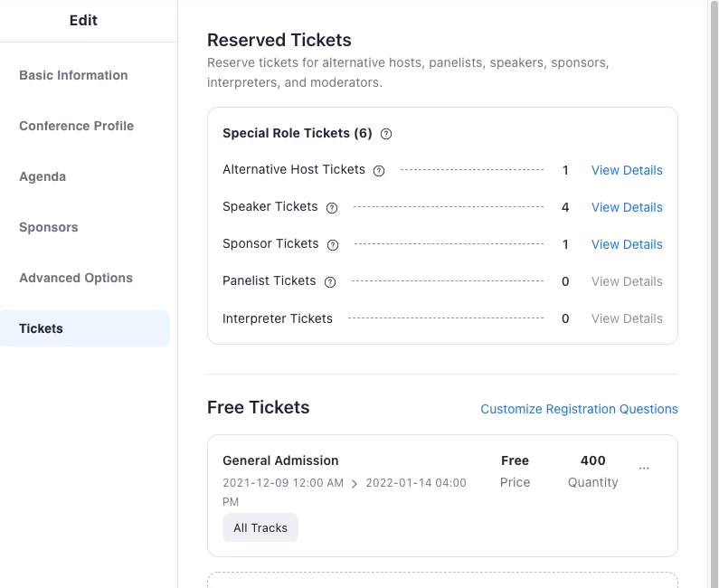
Task: Go to Conference Profile section
Action: coord(76,126)
